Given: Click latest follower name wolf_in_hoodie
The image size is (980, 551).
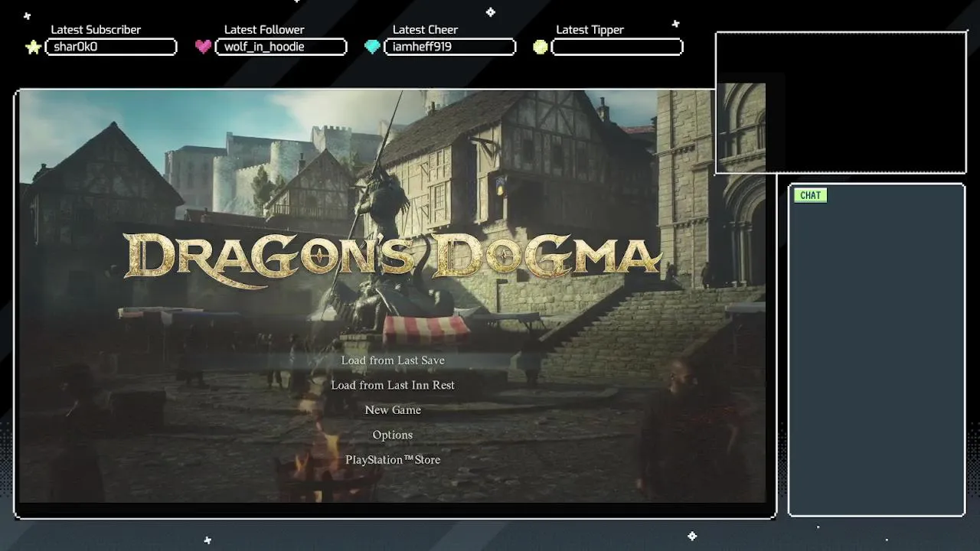Looking at the screenshot, I should 264,47.
